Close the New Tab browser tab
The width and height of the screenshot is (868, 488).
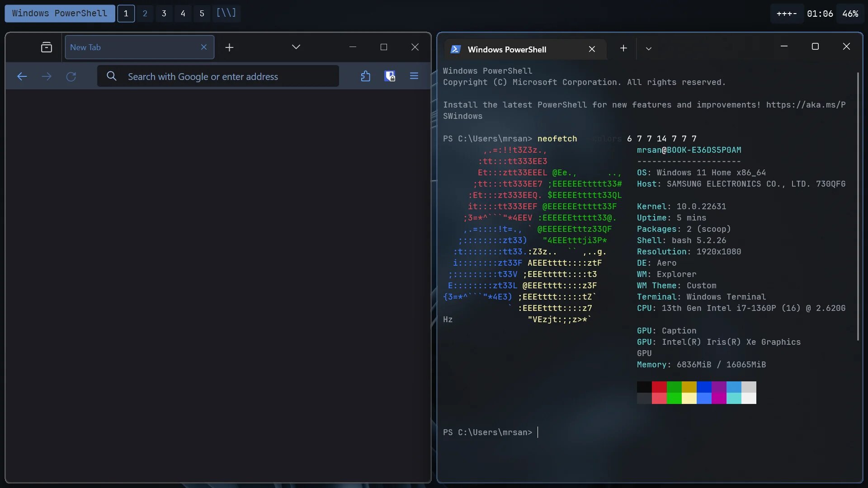click(x=204, y=47)
